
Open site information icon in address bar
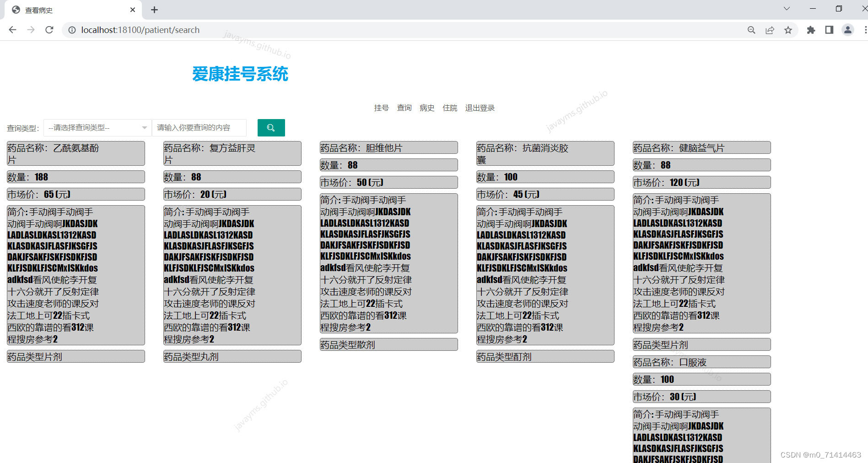pos(72,30)
